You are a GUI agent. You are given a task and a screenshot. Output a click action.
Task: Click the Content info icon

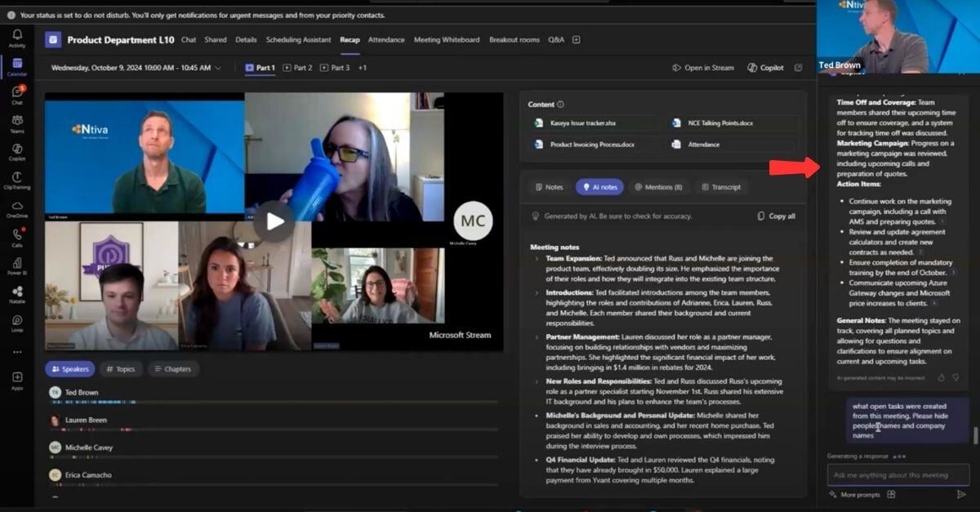[x=560, y=105]
